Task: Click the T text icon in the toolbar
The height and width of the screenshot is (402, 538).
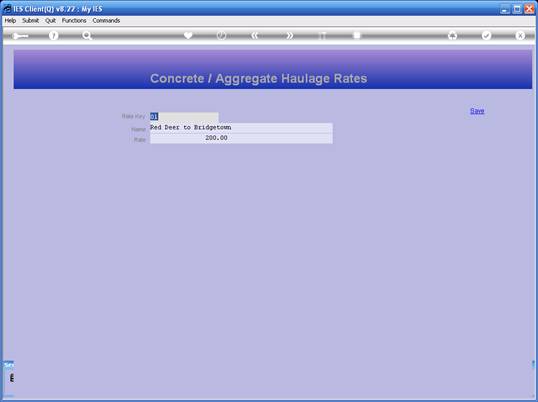Action: click(323, 35)
